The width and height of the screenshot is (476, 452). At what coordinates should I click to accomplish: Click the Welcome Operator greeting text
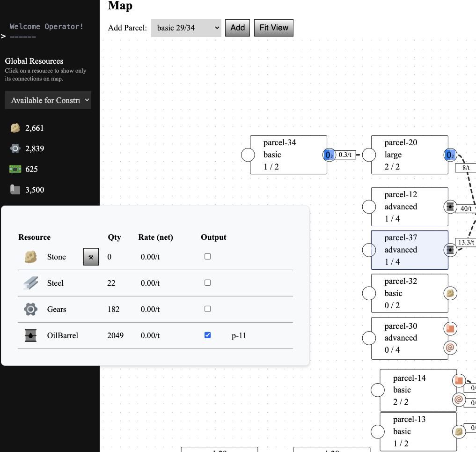pos(47,26)
